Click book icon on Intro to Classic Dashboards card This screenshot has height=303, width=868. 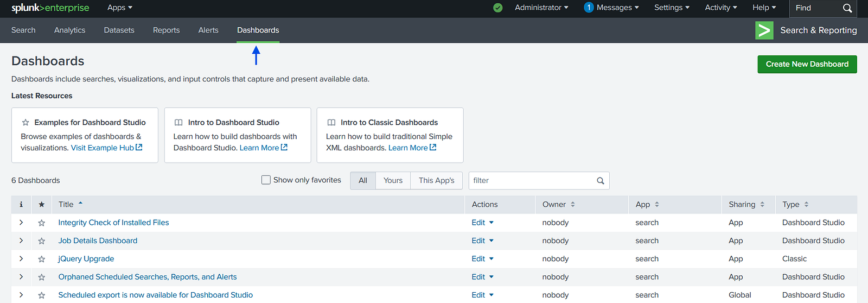[331, 123]
